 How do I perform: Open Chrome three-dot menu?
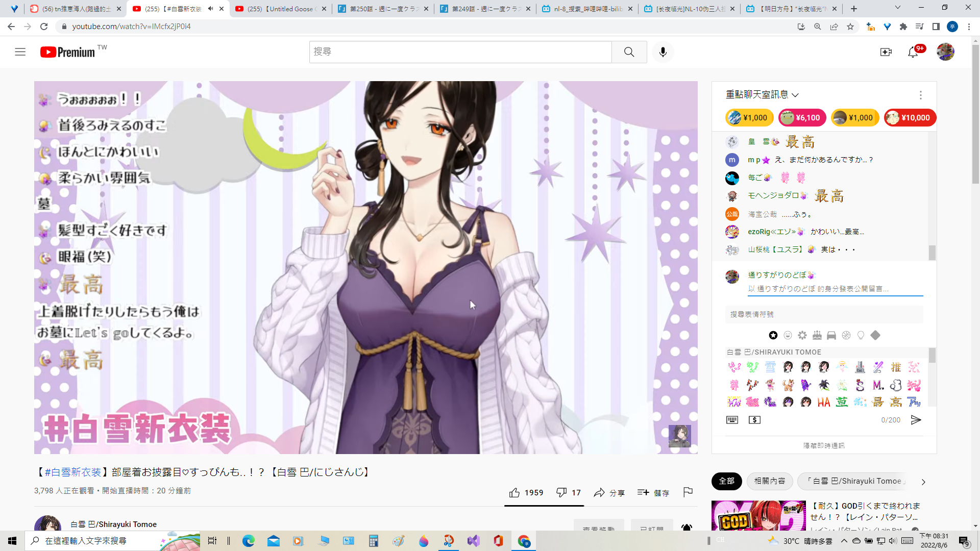pyautogui.click(x=969, y=27)
